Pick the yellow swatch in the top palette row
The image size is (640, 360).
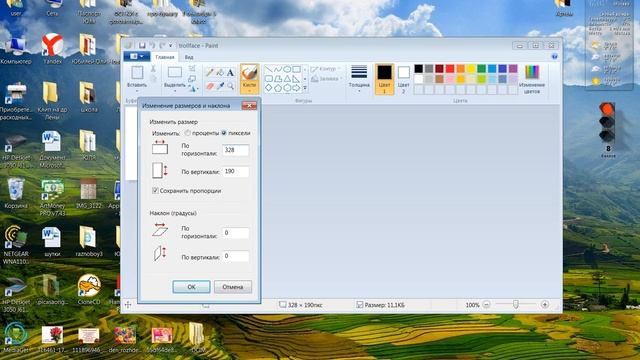coord(471,69)
